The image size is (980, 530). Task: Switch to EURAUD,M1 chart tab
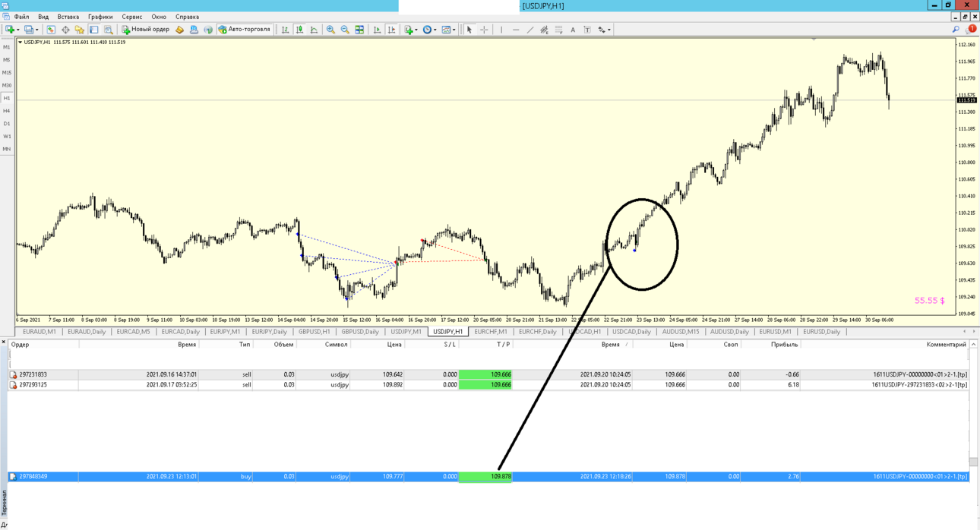coord(40,332)
